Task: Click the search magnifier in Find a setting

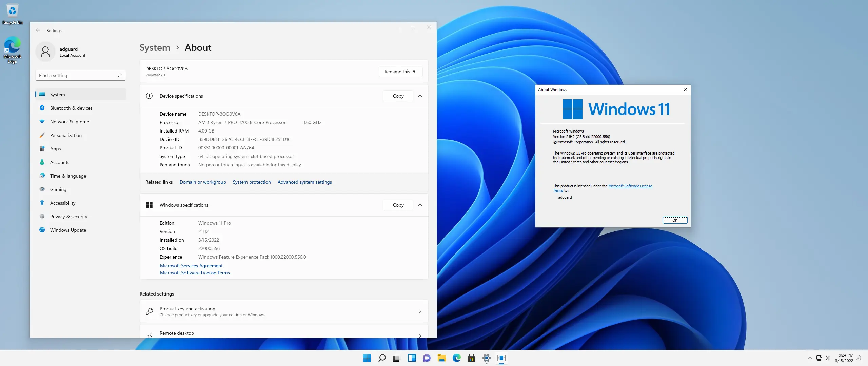Action: pyautogui.click(x=120, y=75)
